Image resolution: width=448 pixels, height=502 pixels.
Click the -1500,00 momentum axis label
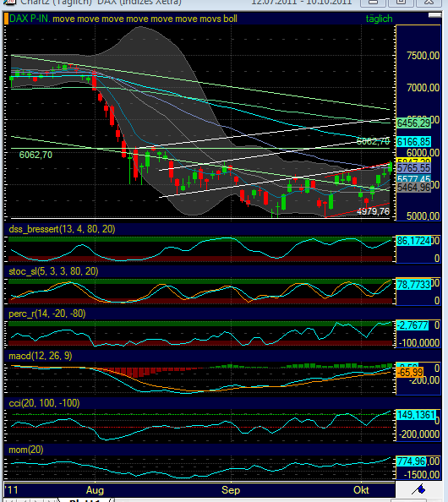[422, 475]
